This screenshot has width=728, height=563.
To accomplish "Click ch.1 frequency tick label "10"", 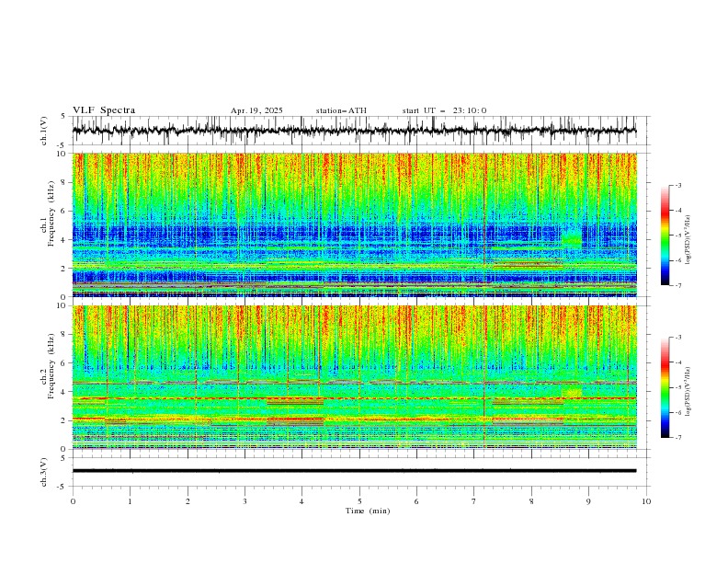I will coord(63,154).
